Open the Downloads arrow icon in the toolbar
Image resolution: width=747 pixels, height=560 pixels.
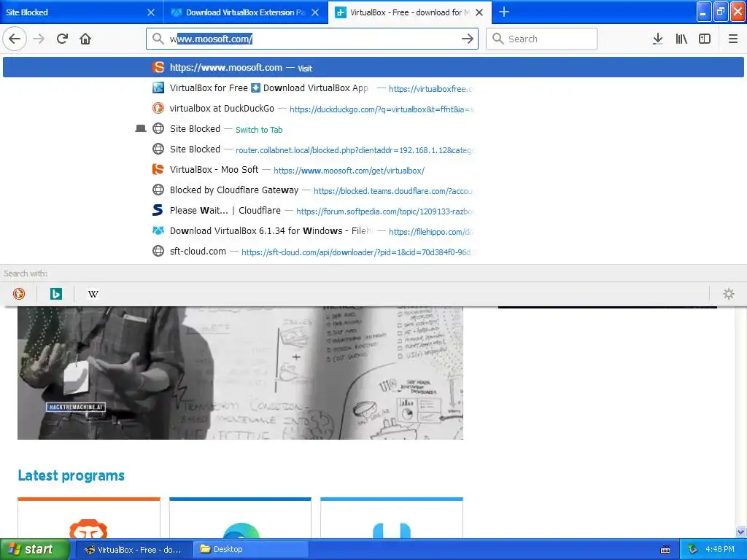tap(657, 39)
